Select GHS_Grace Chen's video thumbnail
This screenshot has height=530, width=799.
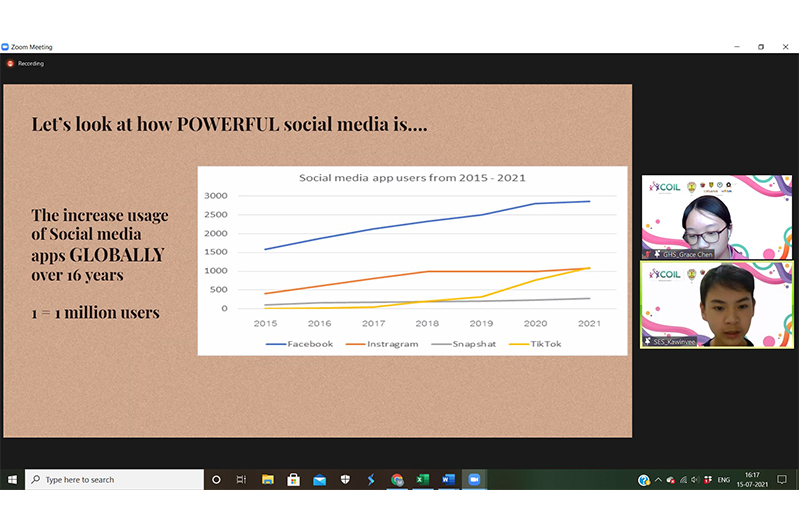(716, 217)
